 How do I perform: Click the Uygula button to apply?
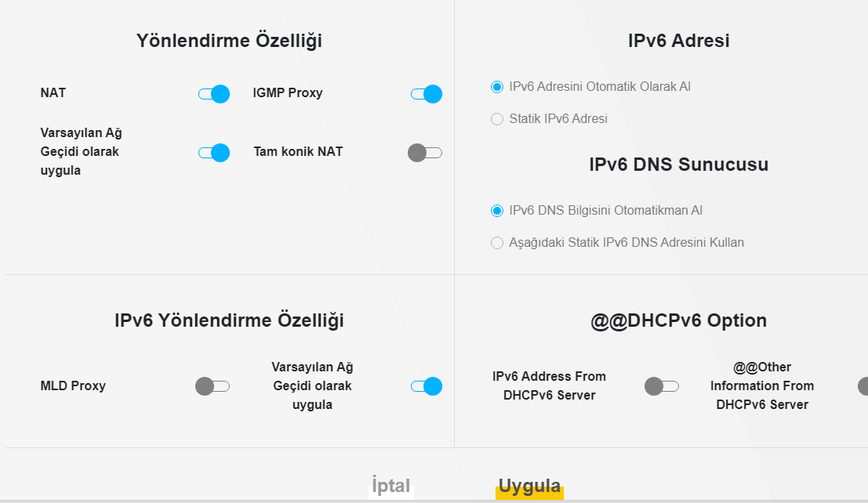pyautogui.click(x=529, y=487)
